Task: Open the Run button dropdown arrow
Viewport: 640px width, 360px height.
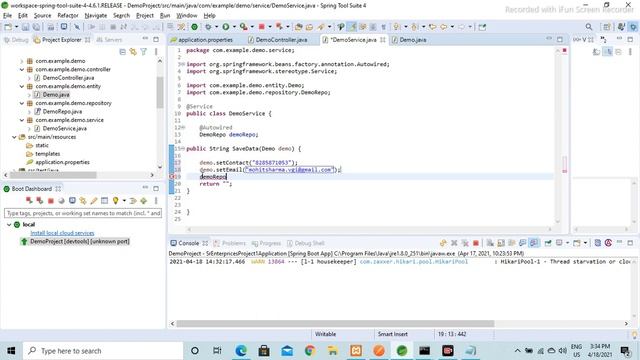Action: 234,27
